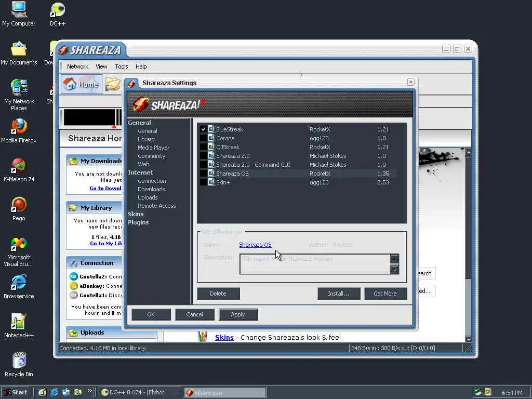The width and height of the screenshot is (532, 399).
Task: Open the Recycle Bin
Action: pos(19,365)
